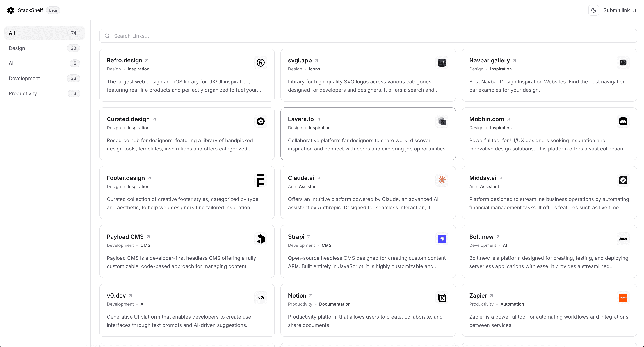Filter by the Productivity category
Screen dimensions: 644x347
pos(44,93)
